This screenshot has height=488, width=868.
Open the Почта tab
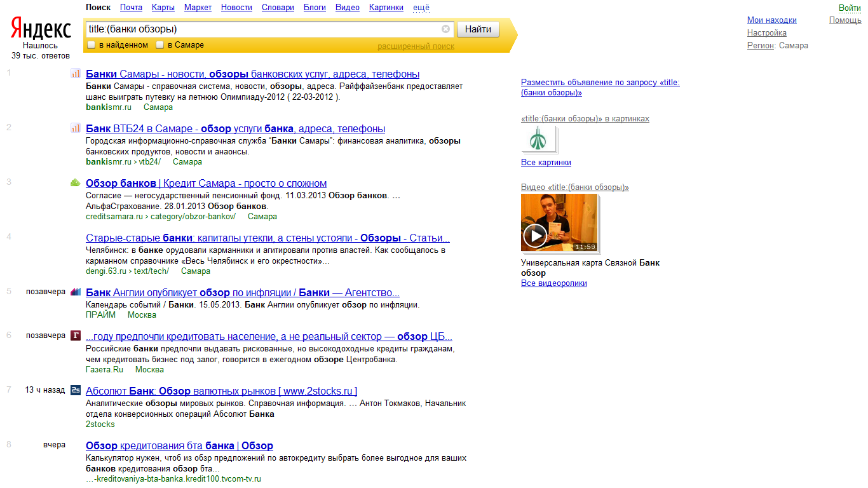[x=131, y=8]
